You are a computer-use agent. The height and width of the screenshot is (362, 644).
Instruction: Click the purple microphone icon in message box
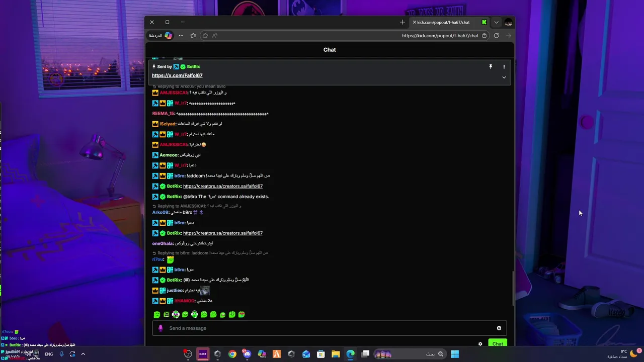coord(160,328)
